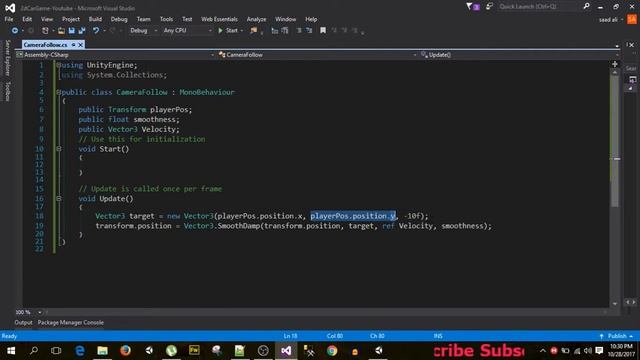Screen dimensions: 640x360
Task: Open the Debug menu
Action: pos(119,19)
